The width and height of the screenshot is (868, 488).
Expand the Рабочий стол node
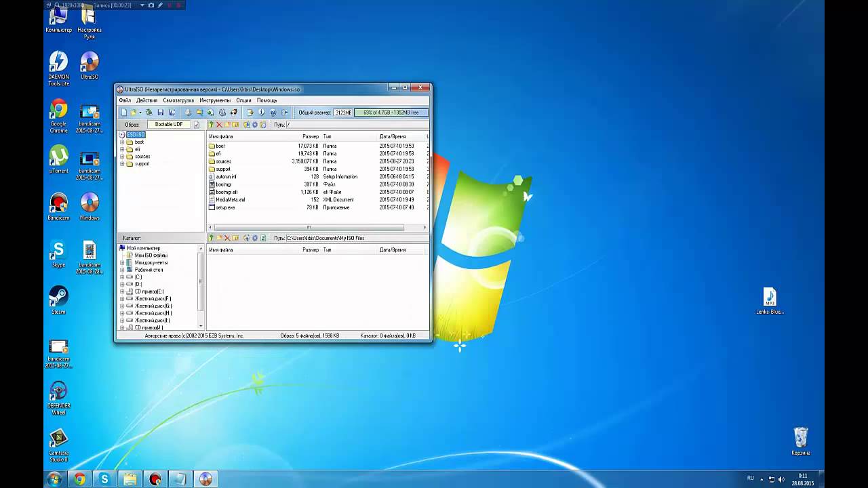point(122,270)
